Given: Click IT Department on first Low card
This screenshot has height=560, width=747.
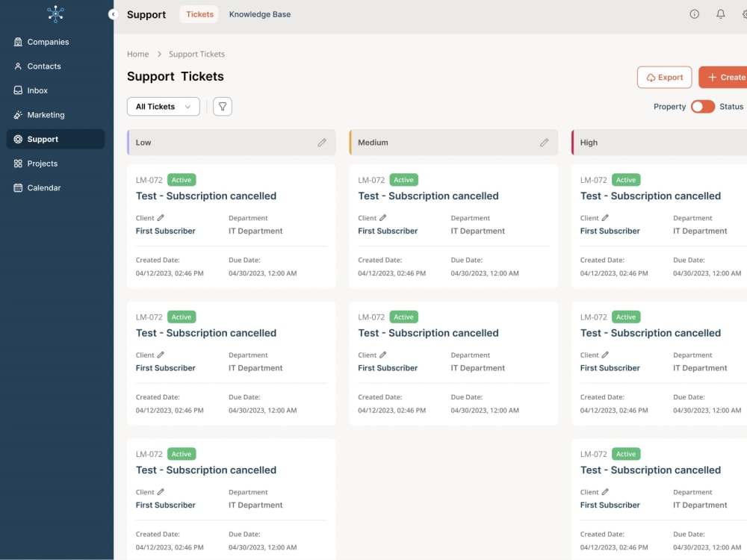Looking at the screenshot, I should (x=255, y=231).
